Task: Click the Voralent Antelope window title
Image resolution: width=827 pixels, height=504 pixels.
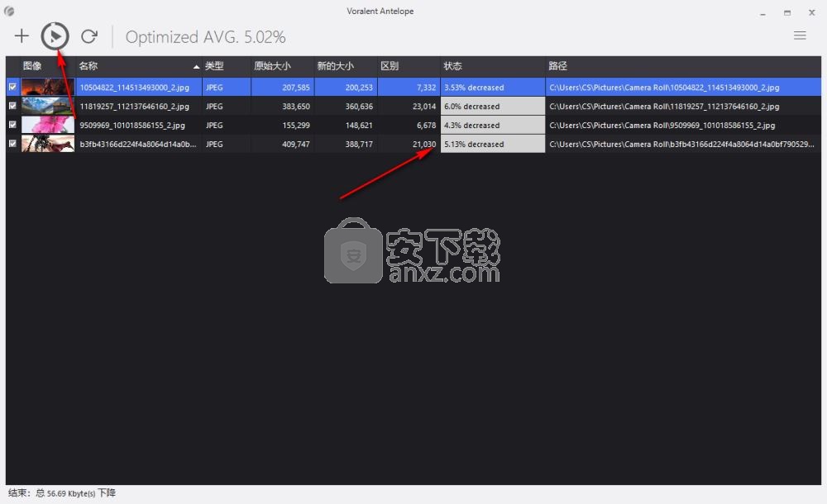Action: tap(380, 11)
